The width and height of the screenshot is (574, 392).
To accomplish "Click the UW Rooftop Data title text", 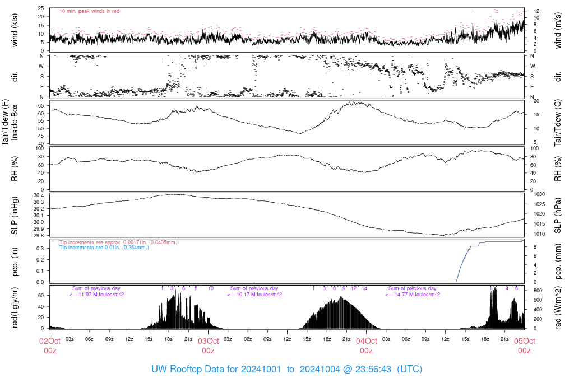I will 286,369.
